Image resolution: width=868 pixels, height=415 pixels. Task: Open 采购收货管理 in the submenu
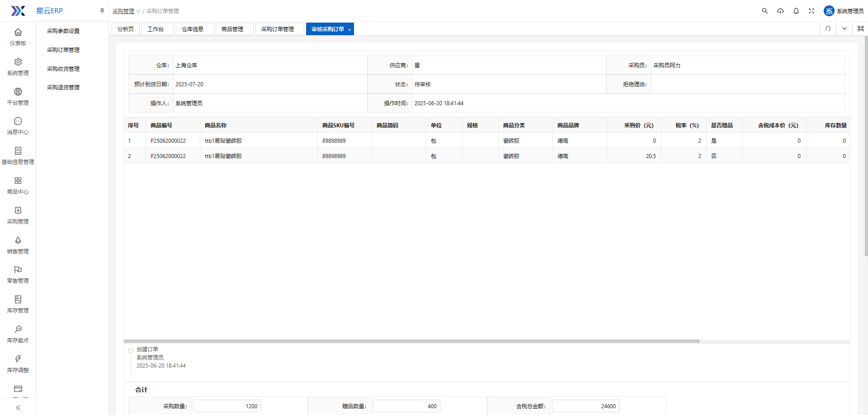tap(63, 69)
